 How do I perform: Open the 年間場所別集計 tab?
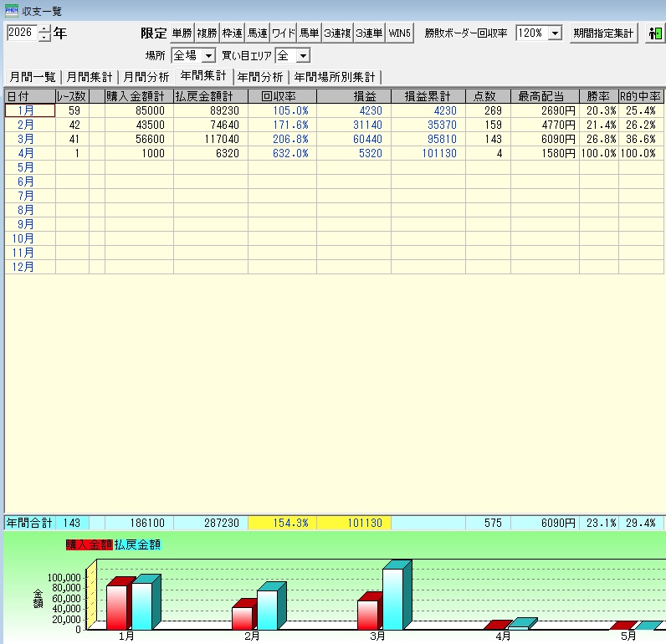click(334, 77)
